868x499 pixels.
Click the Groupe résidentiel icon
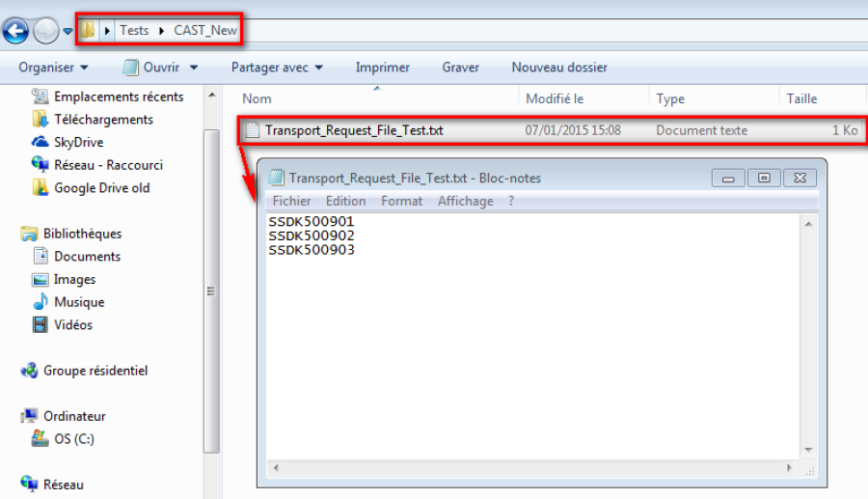[29, 370]
